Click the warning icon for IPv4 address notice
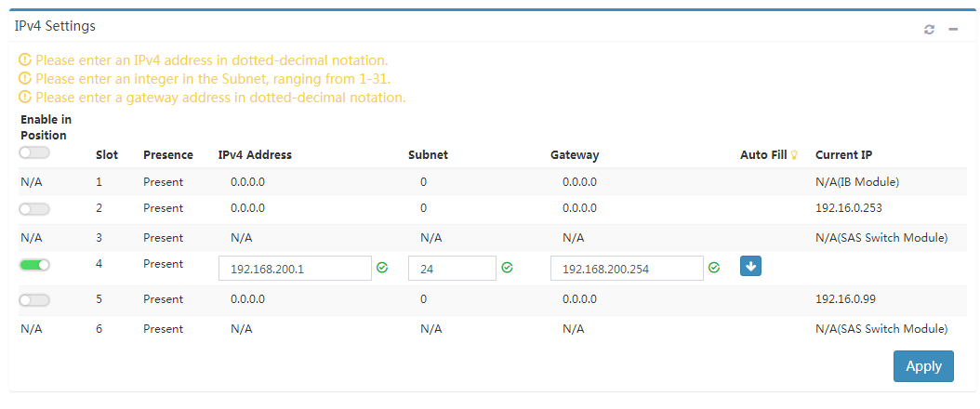 coord(24,60)
